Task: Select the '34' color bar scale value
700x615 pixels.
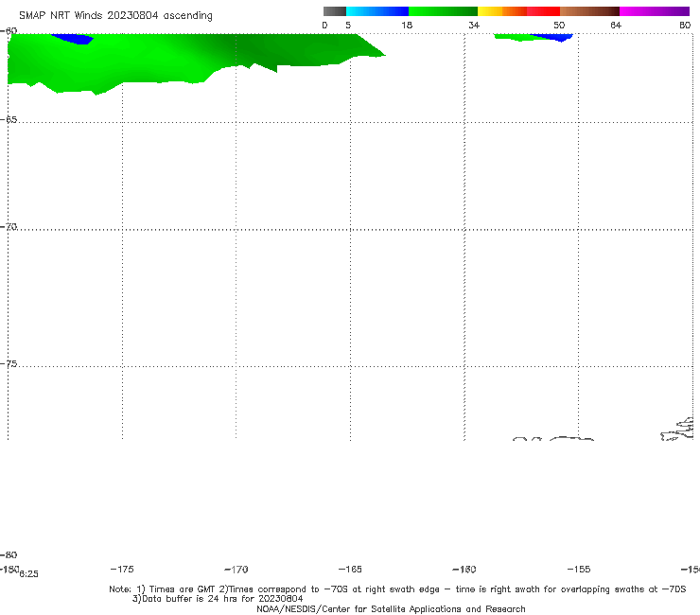Action: click(x=474, y=26)
